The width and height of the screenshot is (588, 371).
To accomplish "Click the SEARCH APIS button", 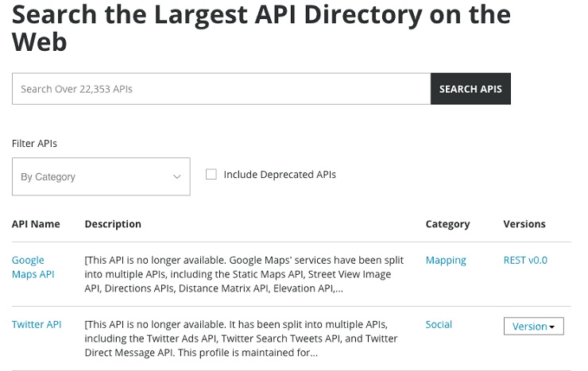I will pos(470,89).
